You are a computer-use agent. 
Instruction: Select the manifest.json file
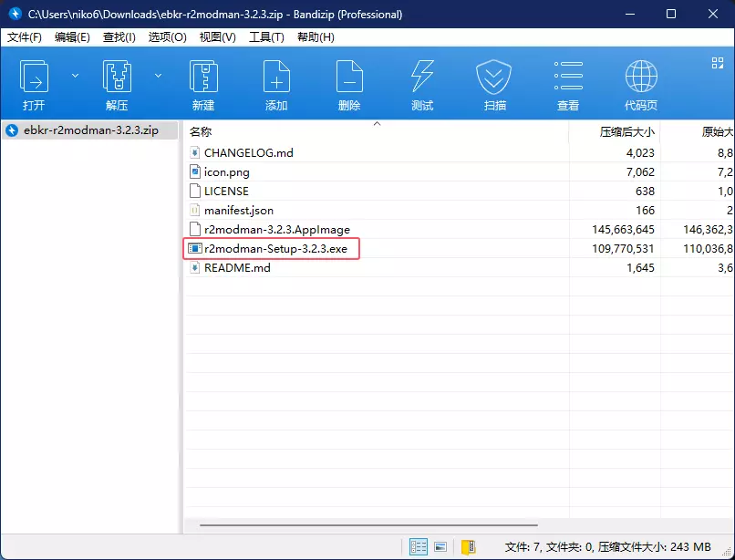(239, 211)
